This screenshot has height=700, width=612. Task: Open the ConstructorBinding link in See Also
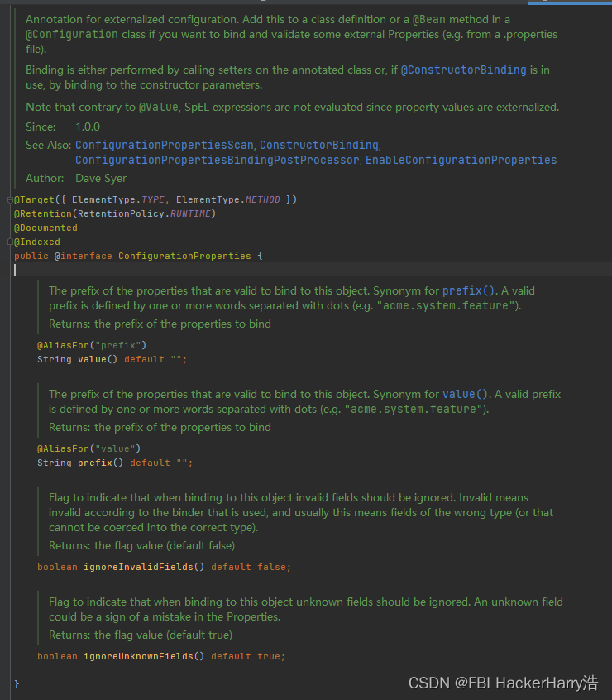pos(318,145)
